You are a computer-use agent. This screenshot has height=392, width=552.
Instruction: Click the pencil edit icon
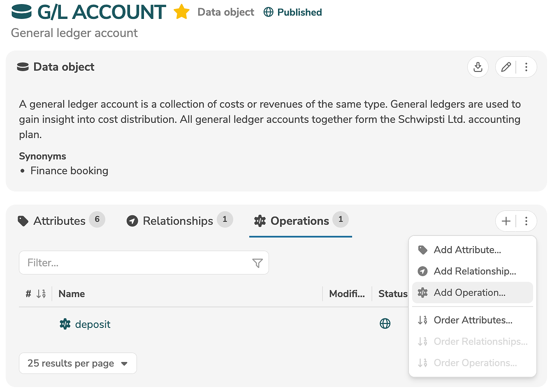[x=506, y=67]
